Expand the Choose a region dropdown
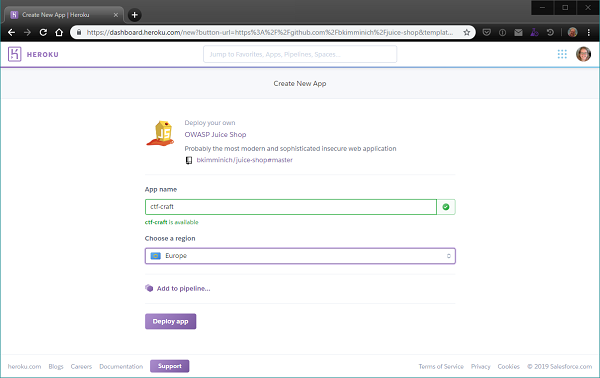600x378 pixels. pos(300,256)
